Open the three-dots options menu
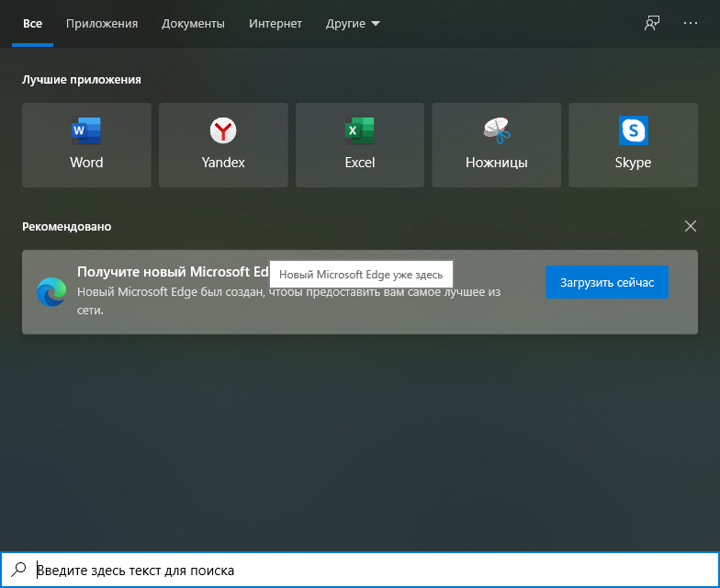Screen dimensions: 720x588 [691, 23]
